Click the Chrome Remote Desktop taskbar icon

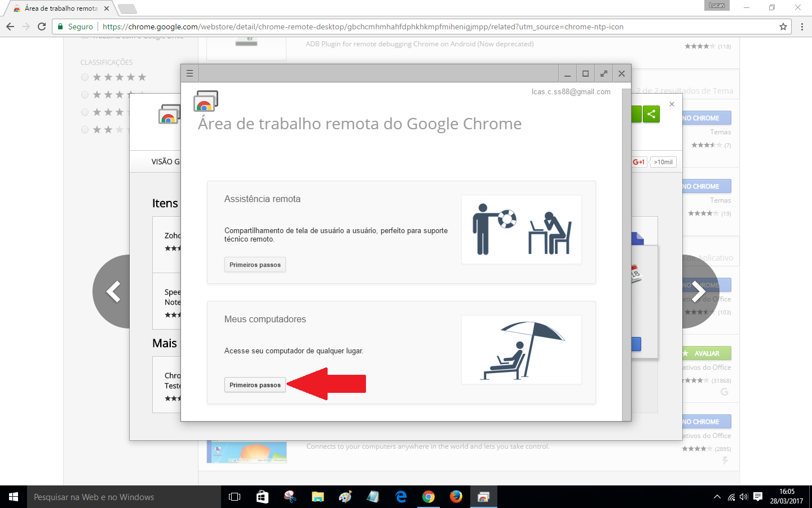484,497
